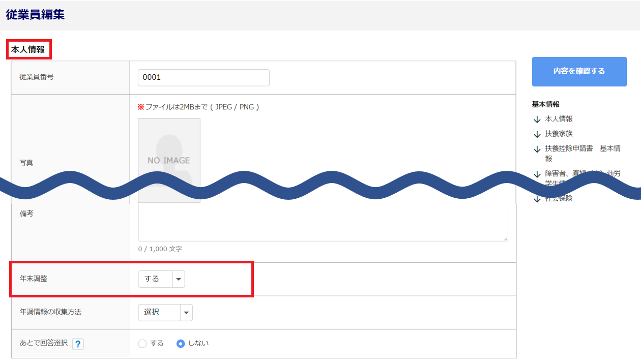Click the arrow icon before 障害者、寡婦
641x364 pixels.
point(536,174)
